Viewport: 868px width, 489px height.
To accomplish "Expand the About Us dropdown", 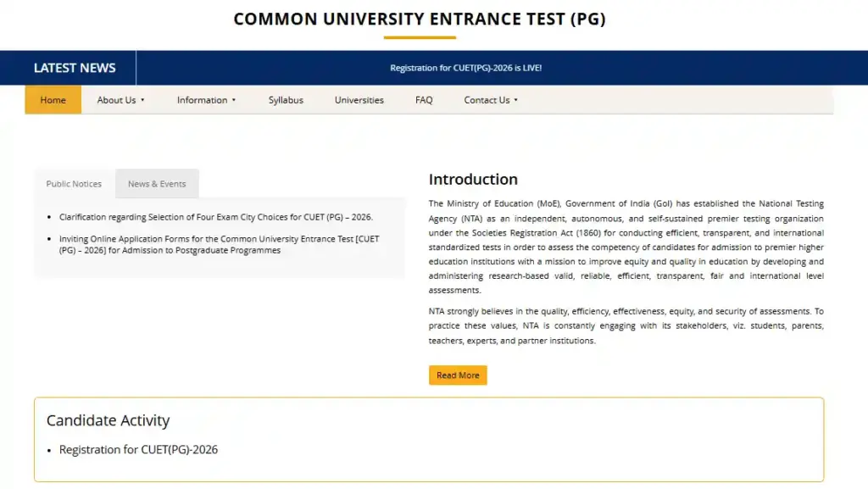I will (119, 99).
